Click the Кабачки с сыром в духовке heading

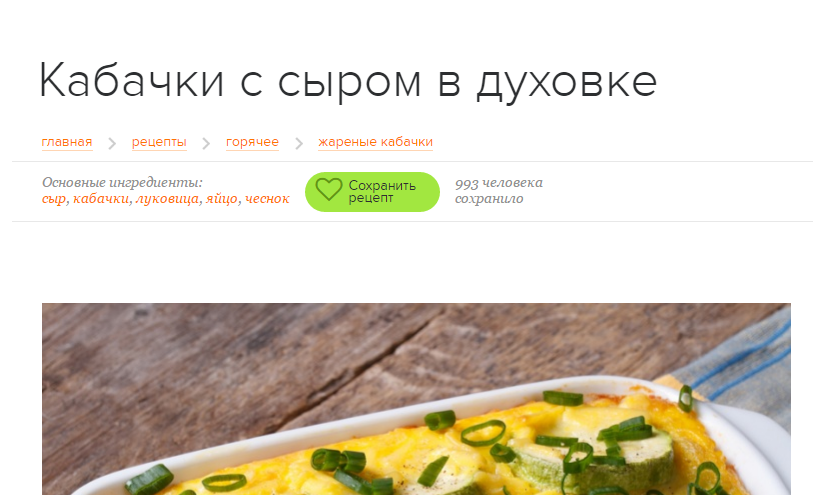pos(348,81)
